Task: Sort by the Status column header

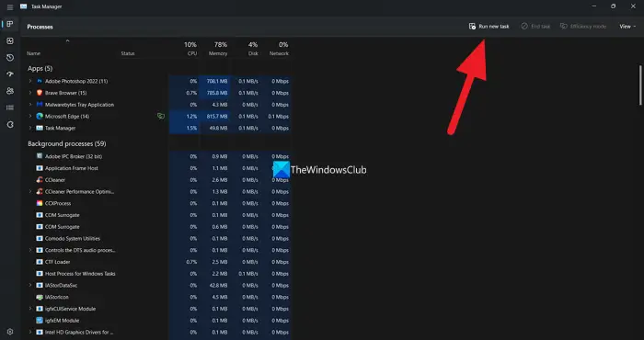Action: coord(128,53)
